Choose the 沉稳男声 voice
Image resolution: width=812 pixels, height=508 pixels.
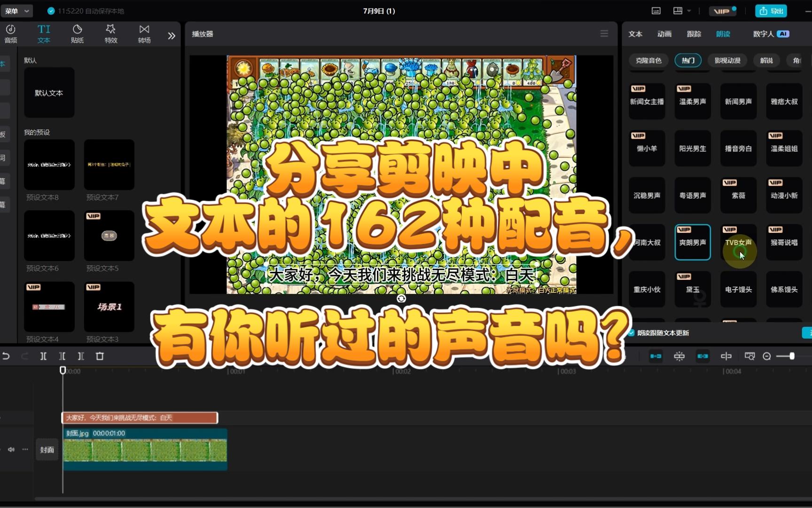(x=647, y=195)
